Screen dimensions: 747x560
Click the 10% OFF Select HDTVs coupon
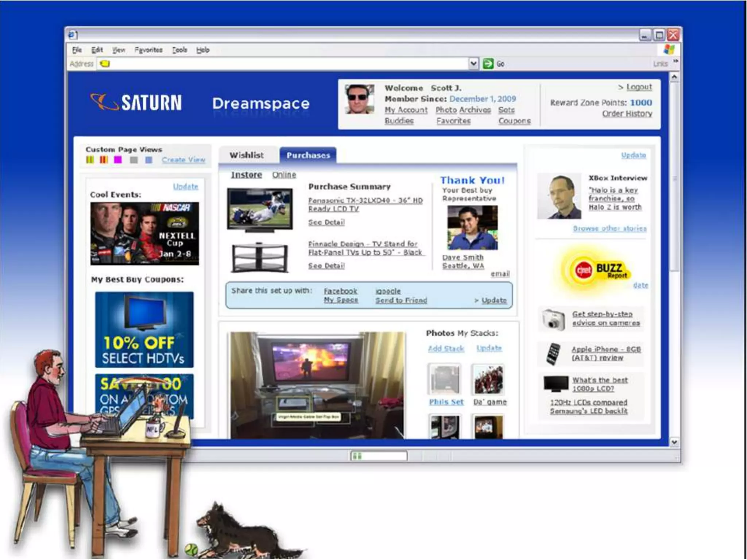click(x=144, y=330)
